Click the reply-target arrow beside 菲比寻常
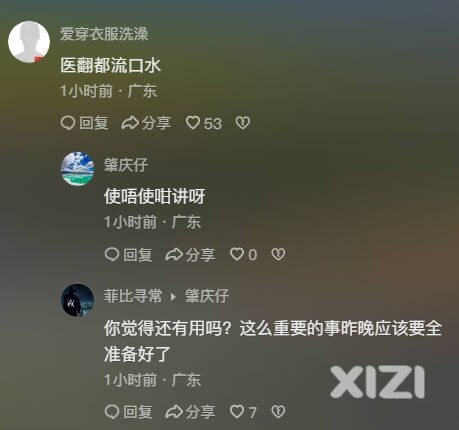 click(x=173, y=297)
